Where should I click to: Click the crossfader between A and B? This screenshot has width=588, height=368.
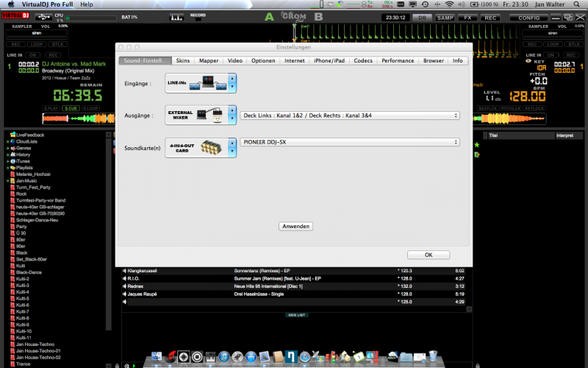293,16
